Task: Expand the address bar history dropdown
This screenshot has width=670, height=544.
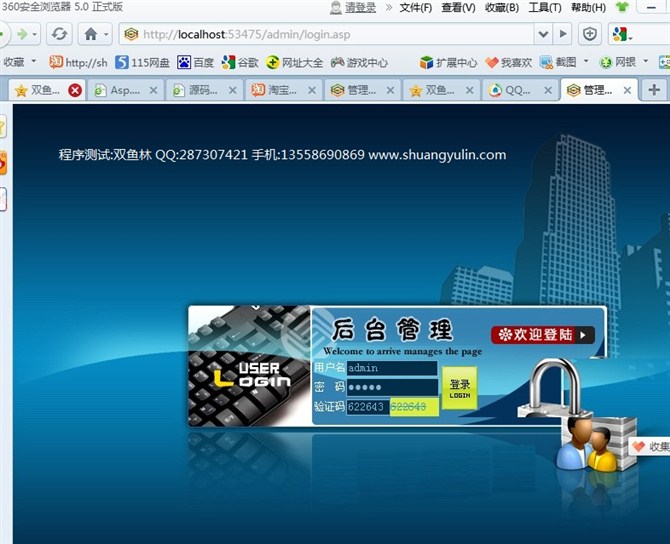Action: coord(543,34)
